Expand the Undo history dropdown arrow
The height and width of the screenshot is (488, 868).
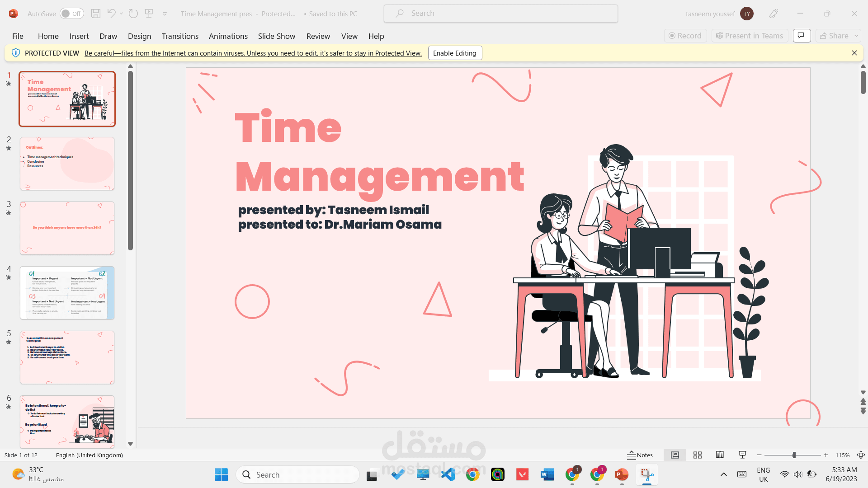(x=121, y=14)
